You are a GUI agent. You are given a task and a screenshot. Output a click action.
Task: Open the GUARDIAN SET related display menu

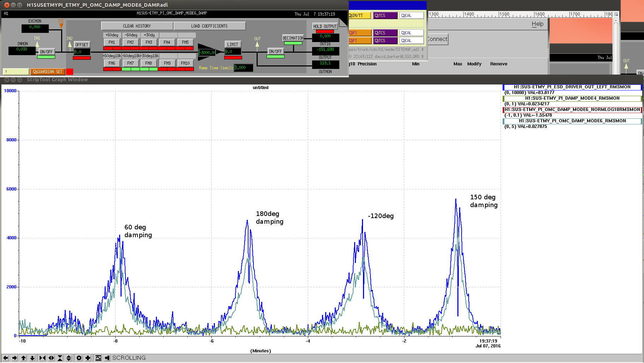click(48, 72)
